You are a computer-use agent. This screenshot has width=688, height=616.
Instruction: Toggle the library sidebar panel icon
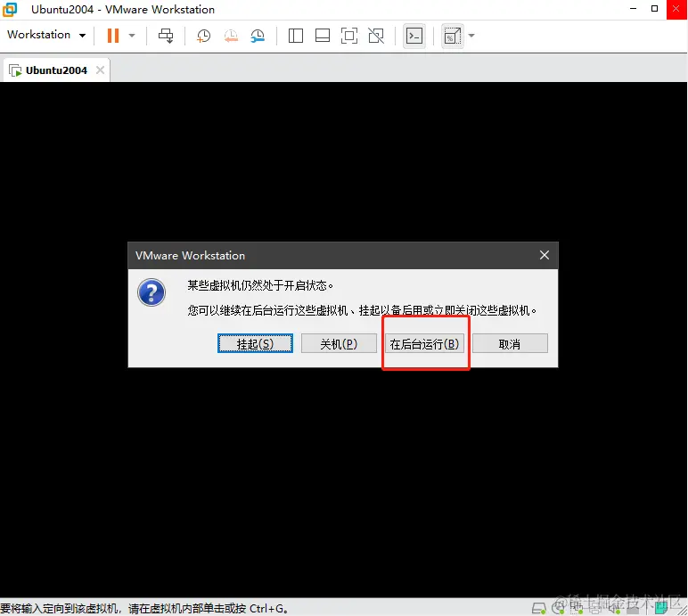pyautogui.click(x=296, y=36)
